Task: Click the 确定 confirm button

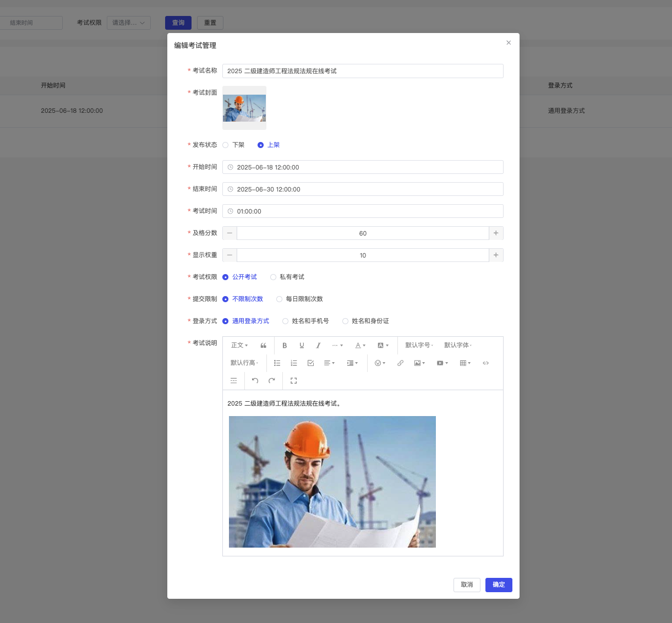Action: [x=499, y=585]
